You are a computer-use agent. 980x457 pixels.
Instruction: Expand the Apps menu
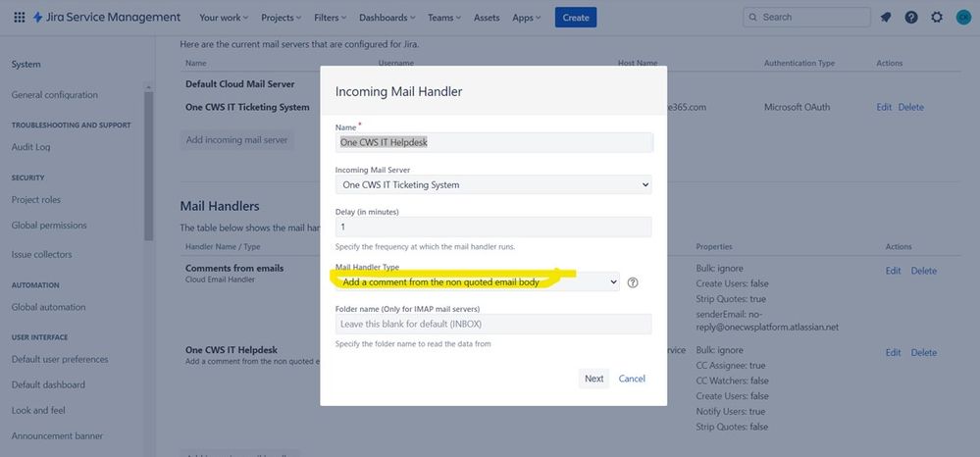pyautogui.click(x=526, y=18)
